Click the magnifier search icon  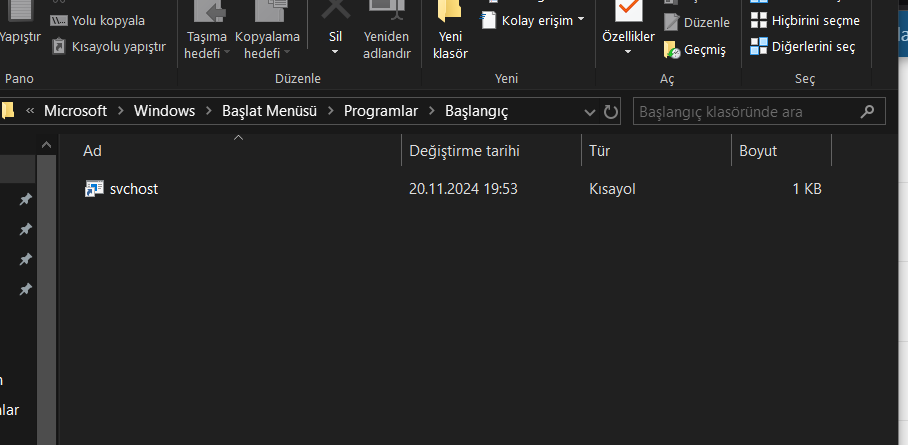(x=867, y=111)
